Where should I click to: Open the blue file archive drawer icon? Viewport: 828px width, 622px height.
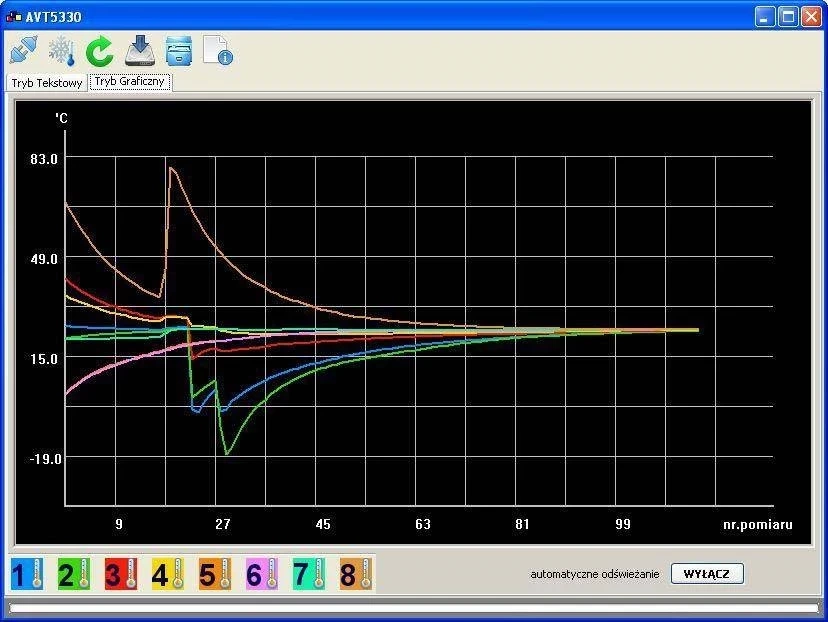179,50
